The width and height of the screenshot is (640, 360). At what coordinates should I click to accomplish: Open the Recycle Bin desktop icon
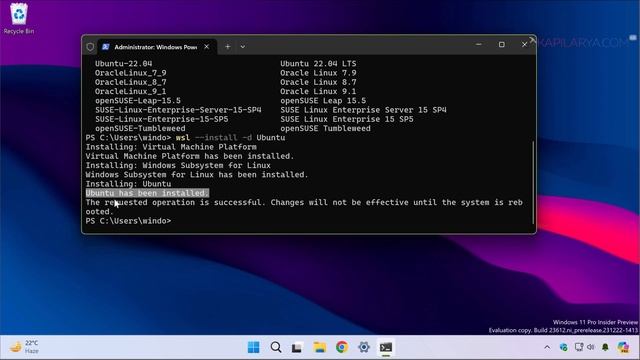pos(19,18)
